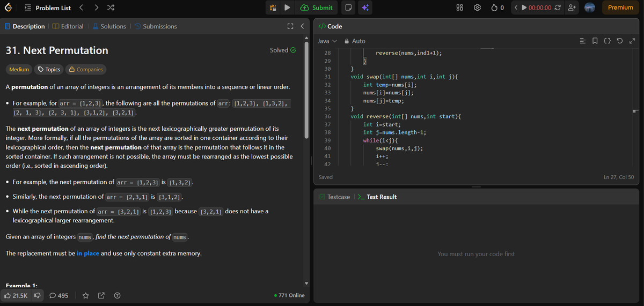Go to next problem arrow

point(96,8)
